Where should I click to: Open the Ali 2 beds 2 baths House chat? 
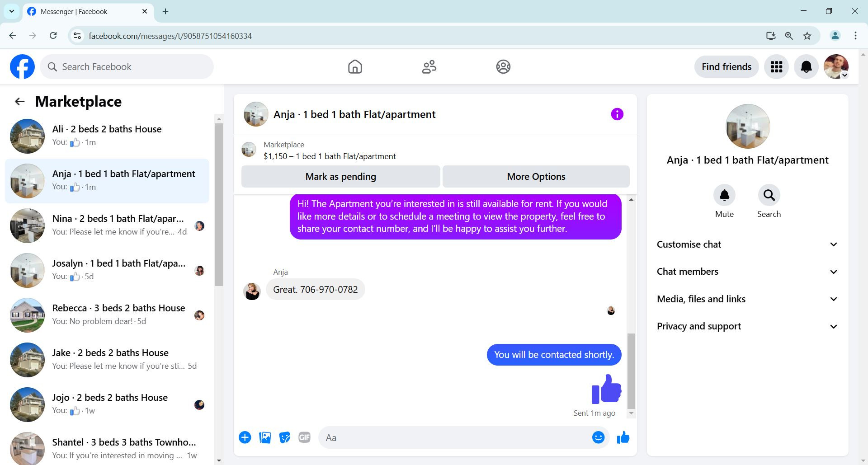[107, 136]
